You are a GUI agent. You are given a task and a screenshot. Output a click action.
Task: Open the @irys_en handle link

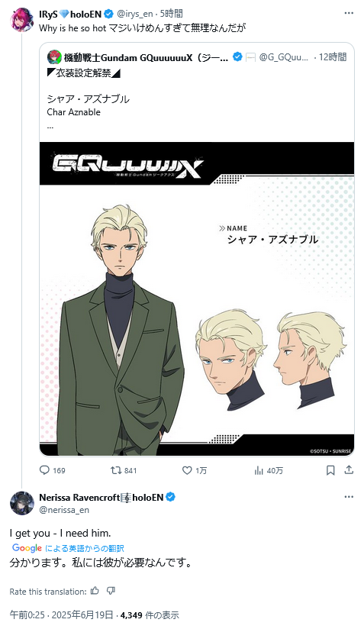pos(135,14)
